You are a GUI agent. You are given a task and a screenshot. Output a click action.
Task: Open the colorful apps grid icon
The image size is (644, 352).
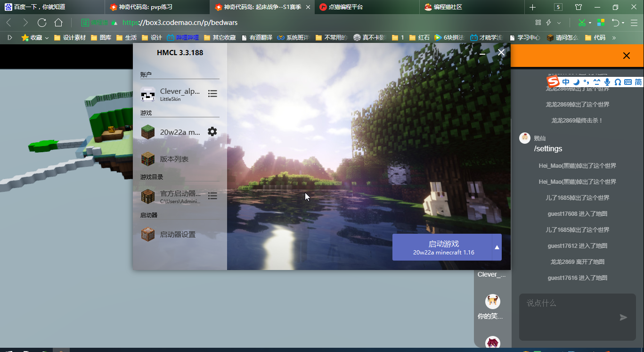(x=601, y=23)
